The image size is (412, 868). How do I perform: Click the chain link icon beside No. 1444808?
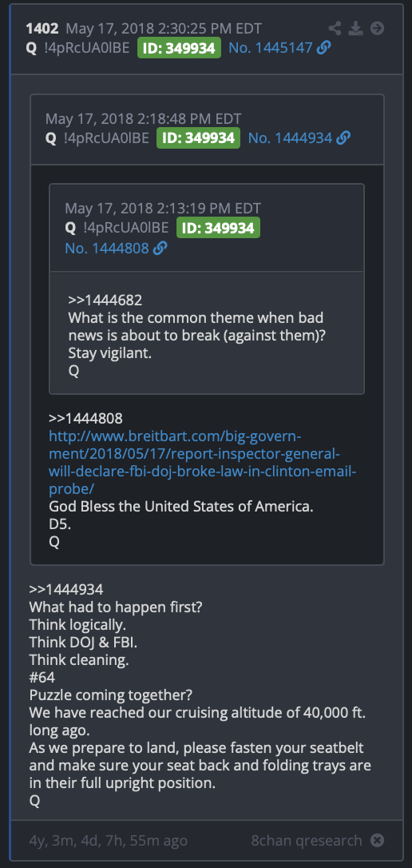[x=160, y=249]
